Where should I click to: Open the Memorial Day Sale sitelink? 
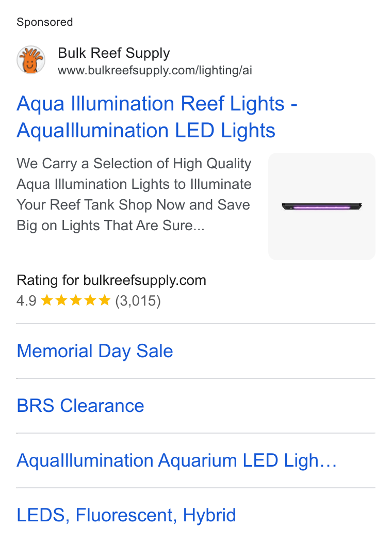[x=94, y=351]
